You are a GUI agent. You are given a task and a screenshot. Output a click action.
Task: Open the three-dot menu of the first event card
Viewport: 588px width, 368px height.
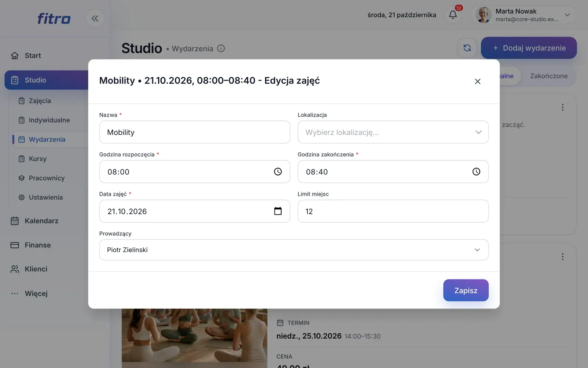(562, 107)
